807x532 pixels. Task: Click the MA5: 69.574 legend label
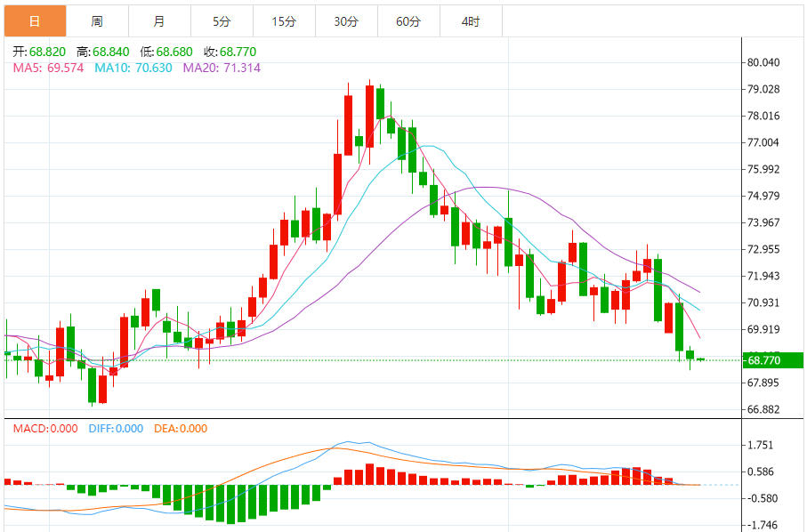pyautogui.click(x=48, y=68)
